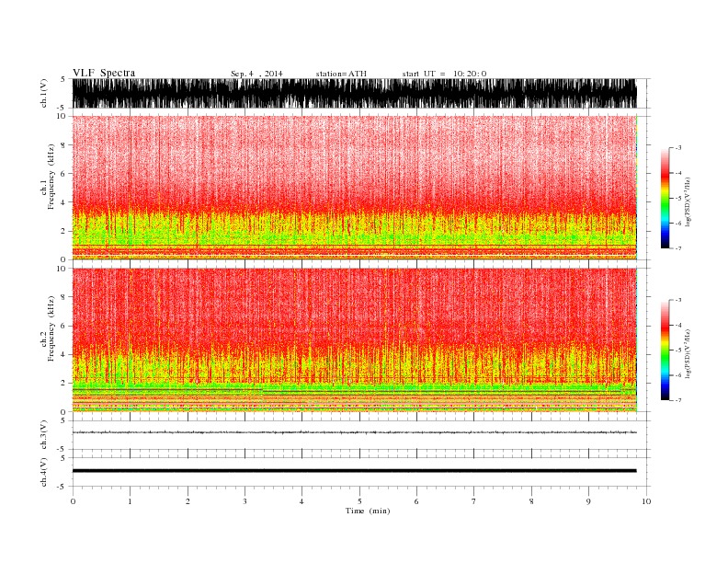Select the date text "Sep. 4, 2014"
The height and width of the screenshot is (563, 728).
click(256, 74)
